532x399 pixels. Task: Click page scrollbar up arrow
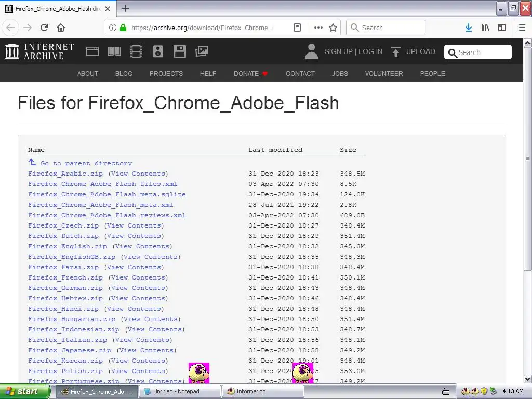(x=527, y=43)
